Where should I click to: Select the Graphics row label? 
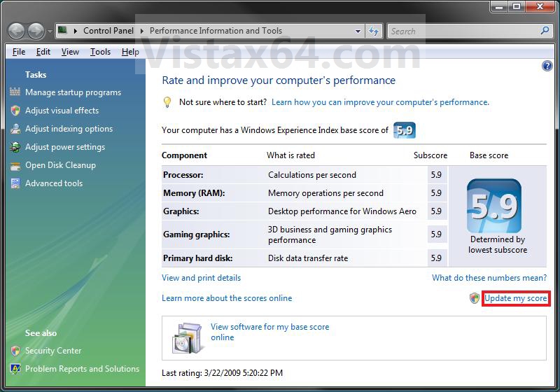coord(181,211)
